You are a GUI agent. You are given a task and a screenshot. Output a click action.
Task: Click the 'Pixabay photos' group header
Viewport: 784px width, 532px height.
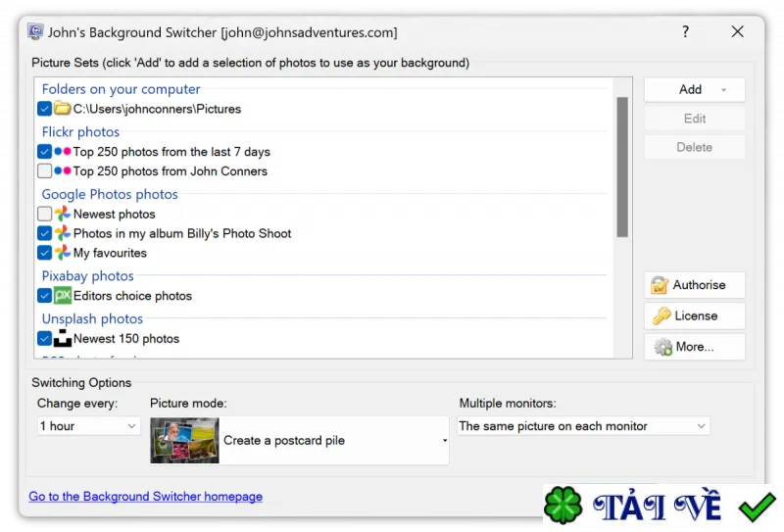click(x=87, y=276)
